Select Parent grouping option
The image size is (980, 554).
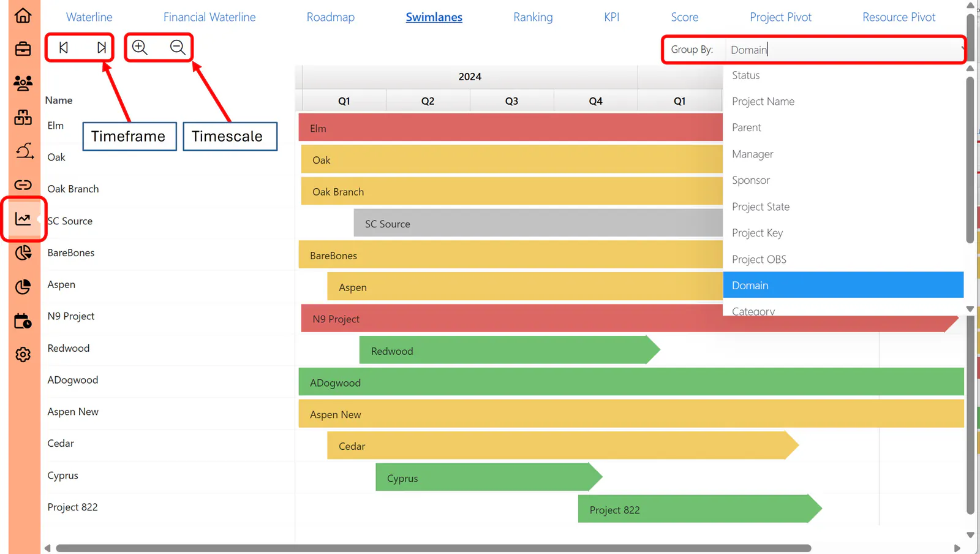coord(843,128)
